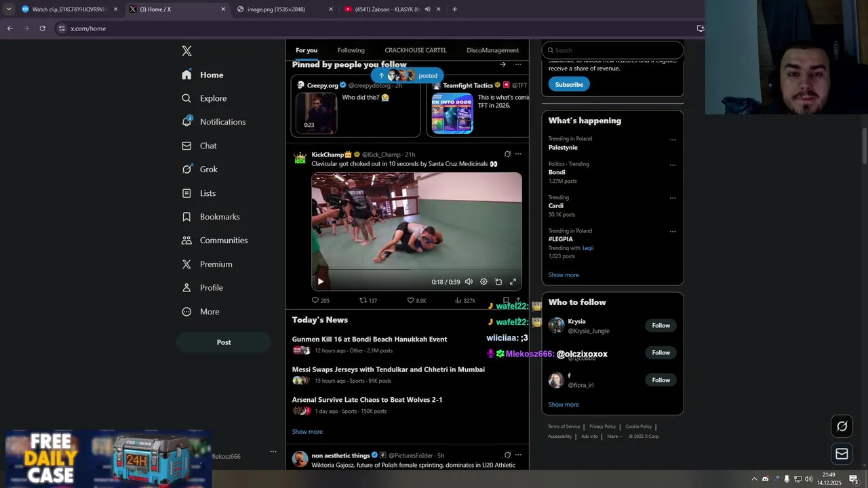Viewport: 868px width, 488px height.
Task: Open account switcher three dots
Action: pos(273,451)
